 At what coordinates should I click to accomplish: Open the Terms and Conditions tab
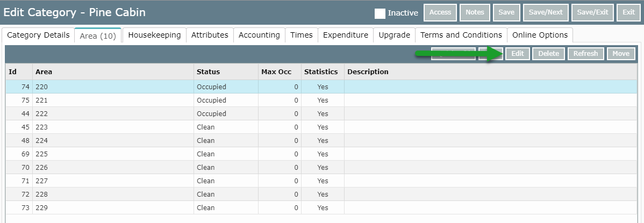point(461,35)
